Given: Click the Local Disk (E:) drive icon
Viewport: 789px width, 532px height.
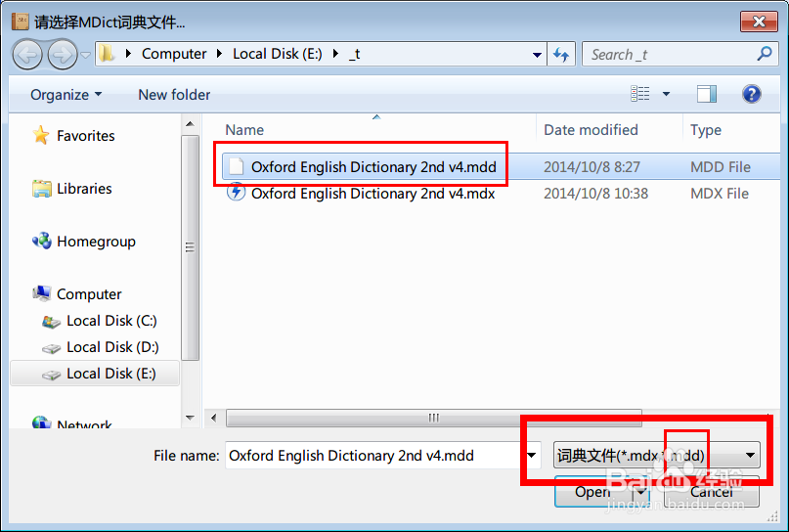Looking at the screenshot, I should point(51,375).
